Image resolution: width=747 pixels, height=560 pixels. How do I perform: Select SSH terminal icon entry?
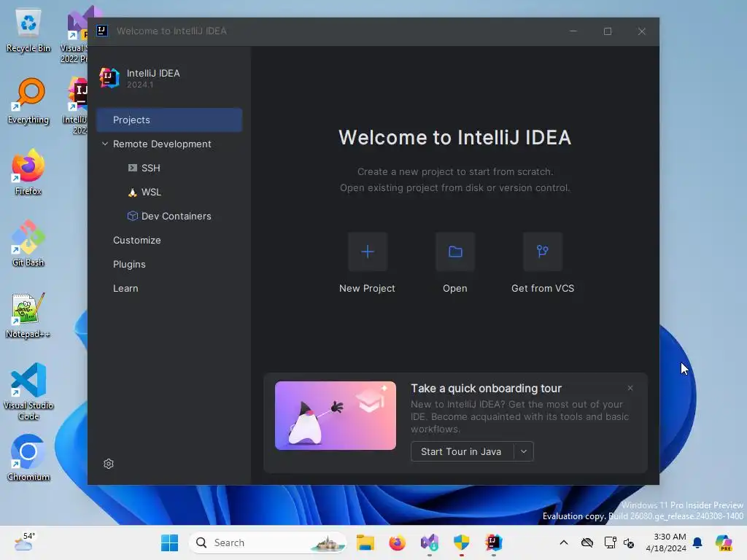point(133,168)
